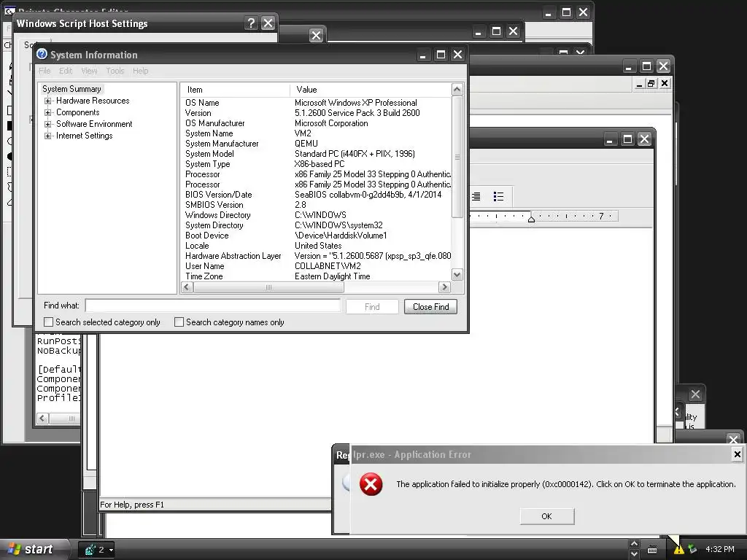The width and height of the screenshot is (747, 560).
Task: Click the 'Locale' row showing United States
Action: (317, 246)
